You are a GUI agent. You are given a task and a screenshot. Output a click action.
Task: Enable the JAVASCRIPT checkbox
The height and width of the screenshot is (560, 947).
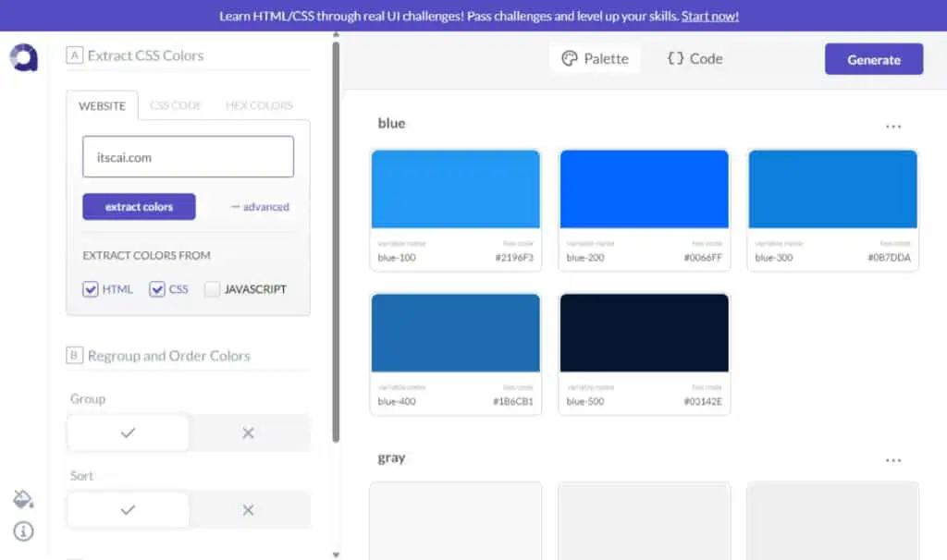coord(212,289)
